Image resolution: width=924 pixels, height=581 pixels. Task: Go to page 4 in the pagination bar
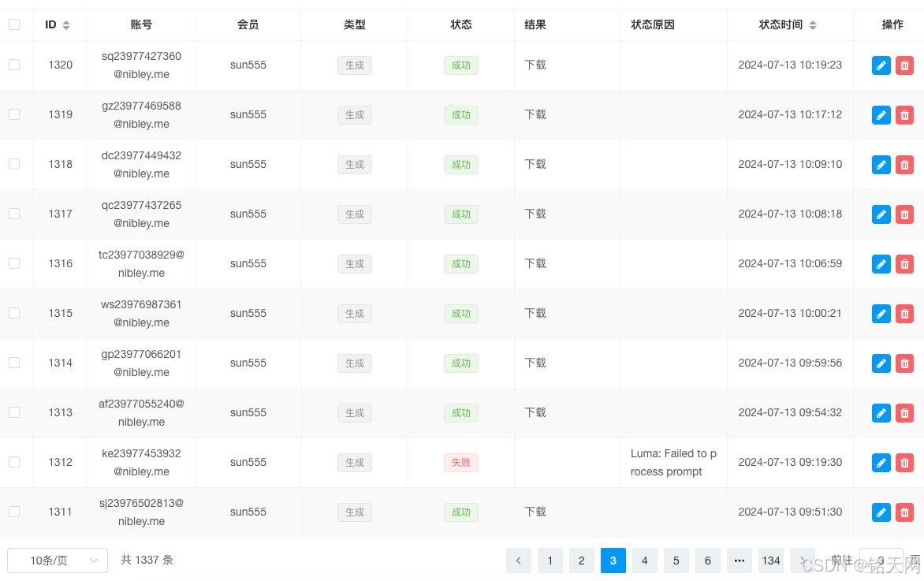644,561
